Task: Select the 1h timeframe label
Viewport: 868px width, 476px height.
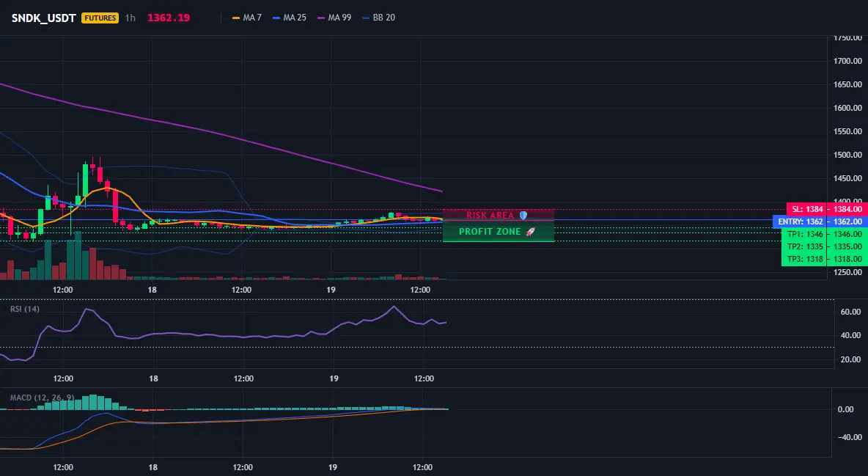Action: pos(130,18)
